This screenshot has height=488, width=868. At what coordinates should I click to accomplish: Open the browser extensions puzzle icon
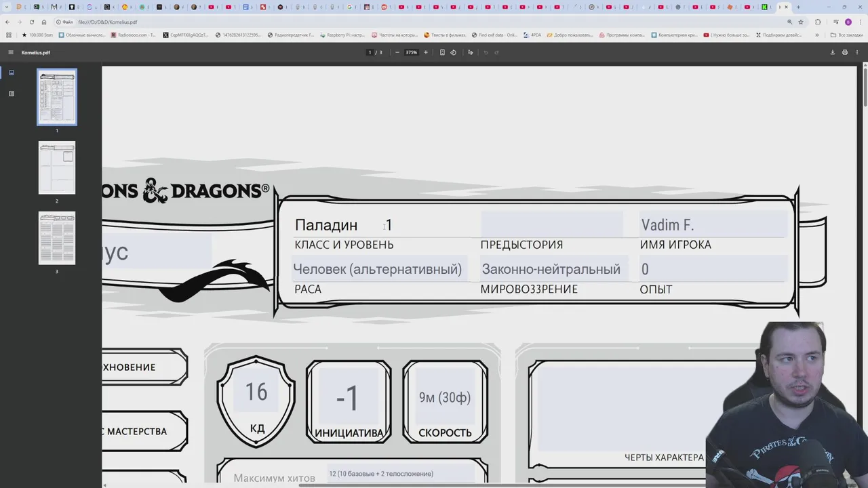point(818,22)
